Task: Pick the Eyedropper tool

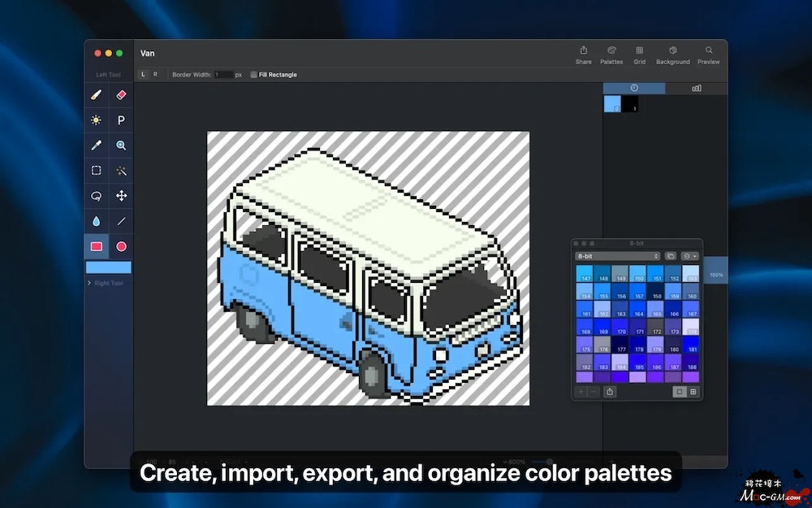Action: point(96,145)
